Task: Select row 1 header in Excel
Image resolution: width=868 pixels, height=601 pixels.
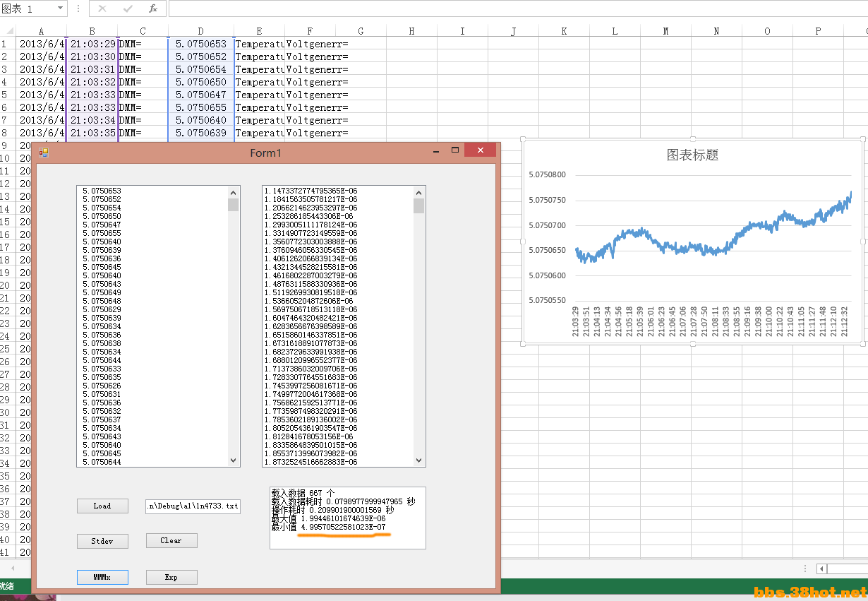Action: 8,44
